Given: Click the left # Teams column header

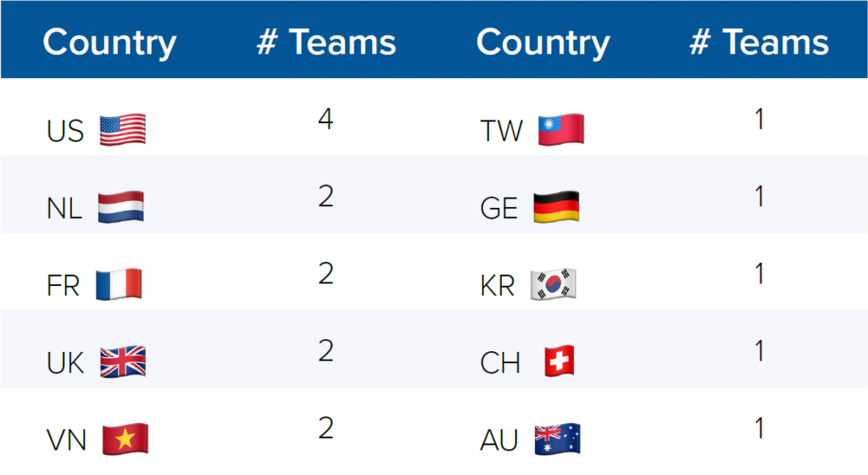Looking at the screenshot, I should 326,42.
